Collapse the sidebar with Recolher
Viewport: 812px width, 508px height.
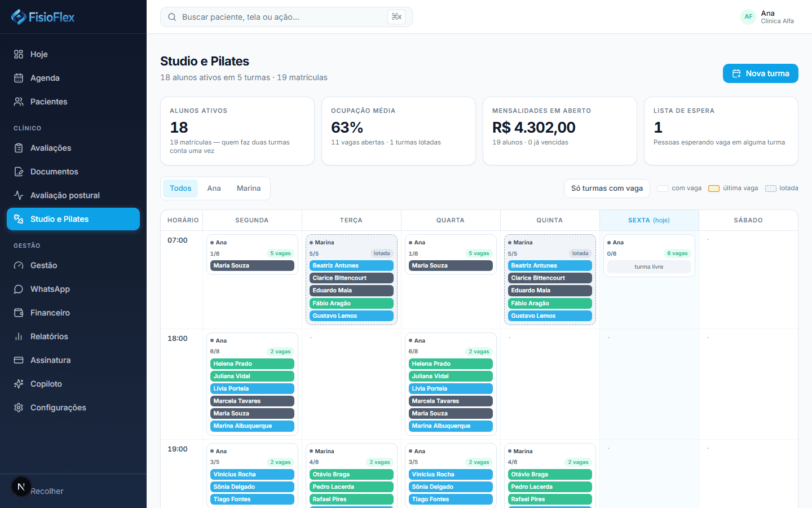47,491
